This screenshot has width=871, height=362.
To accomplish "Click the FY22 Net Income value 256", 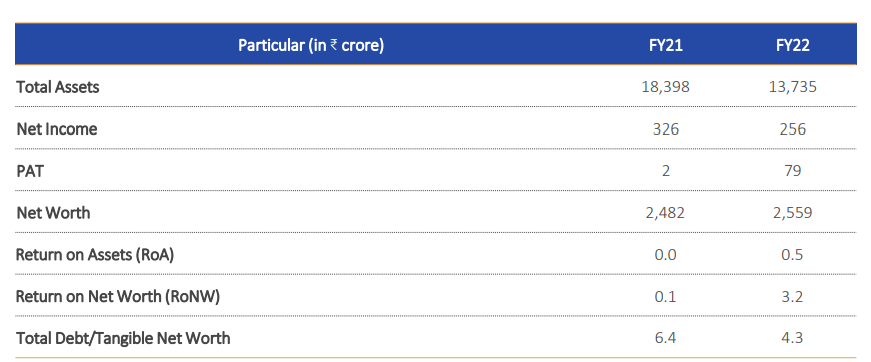I will point(793,129).
